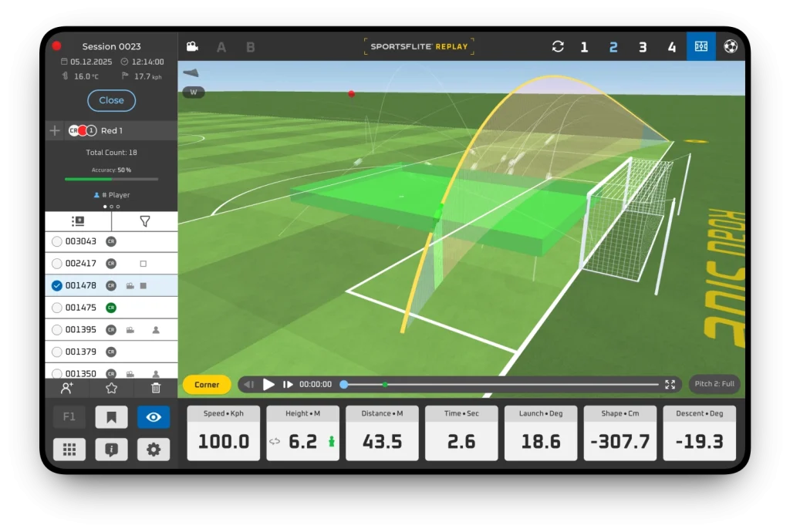Uncheck the selected kick 001478

[x=56, y=285]
